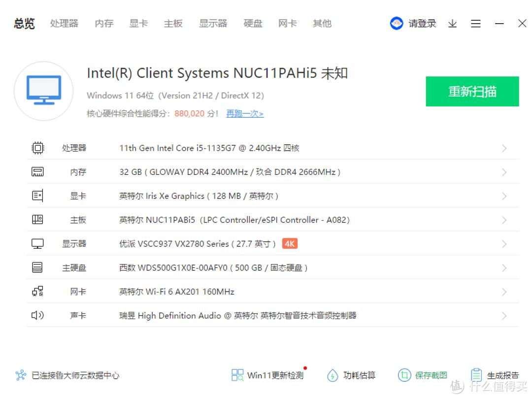Switch to the 显卡 tab

point(138,23)
